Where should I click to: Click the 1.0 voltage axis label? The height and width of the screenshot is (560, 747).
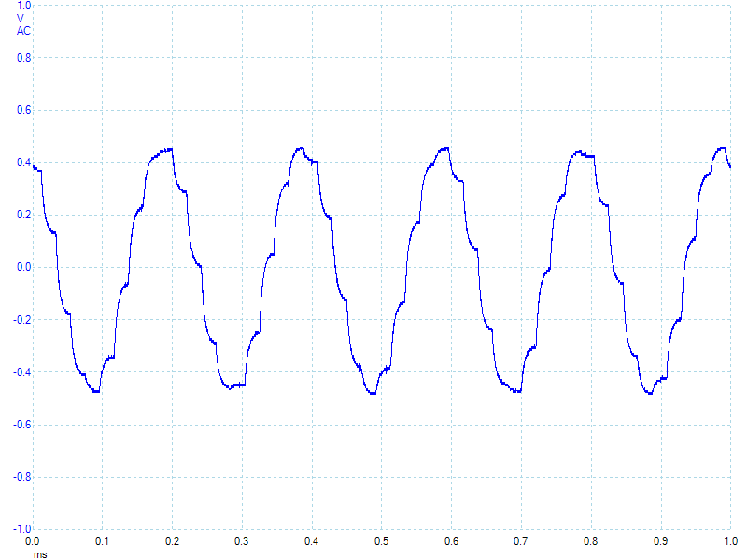(24, 6)
